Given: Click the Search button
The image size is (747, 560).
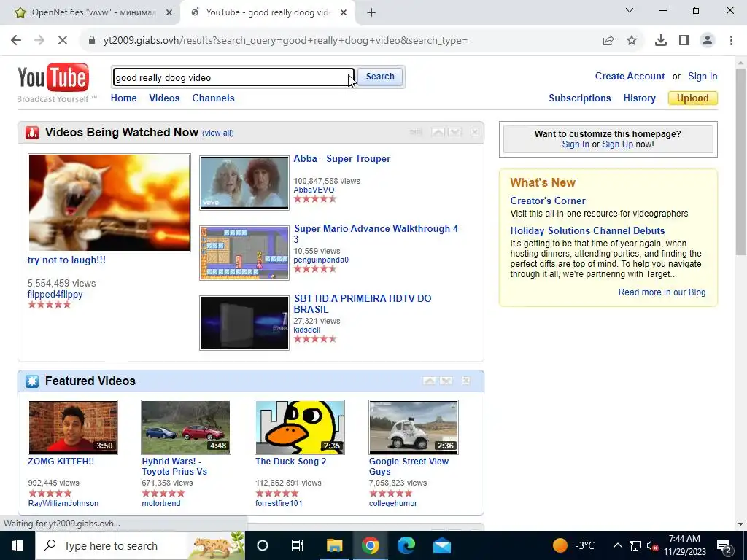Looking at the screenshot, I should (x=380, y=77).
